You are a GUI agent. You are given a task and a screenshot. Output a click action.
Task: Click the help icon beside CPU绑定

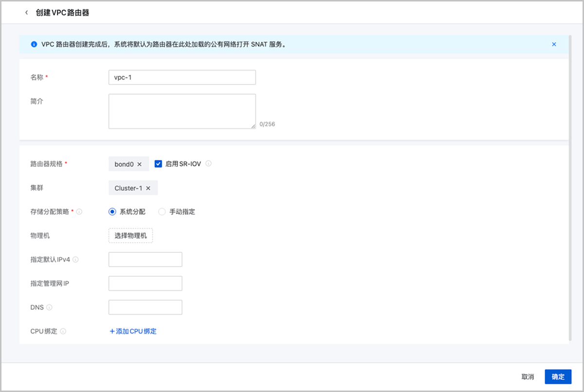point(63,331)
